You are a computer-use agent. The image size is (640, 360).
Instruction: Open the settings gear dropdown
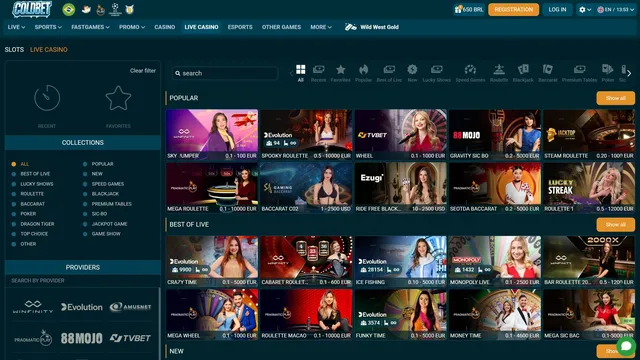(x=585, y=9)
